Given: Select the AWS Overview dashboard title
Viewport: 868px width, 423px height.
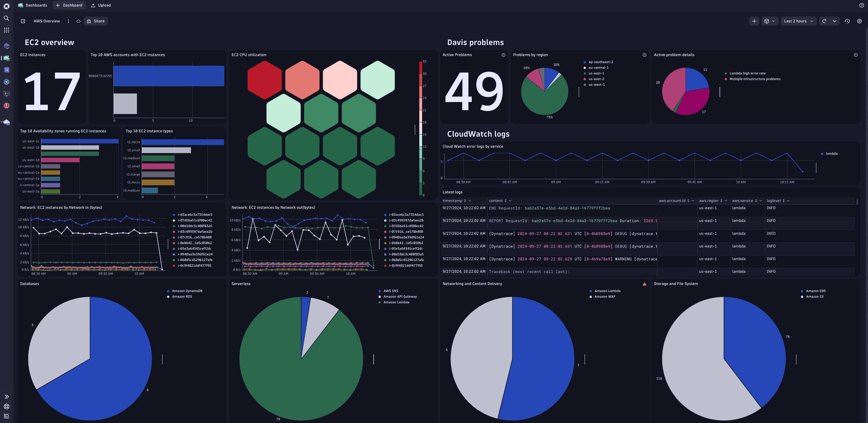Looking at the screenshot, I should (x=47, y=21).
